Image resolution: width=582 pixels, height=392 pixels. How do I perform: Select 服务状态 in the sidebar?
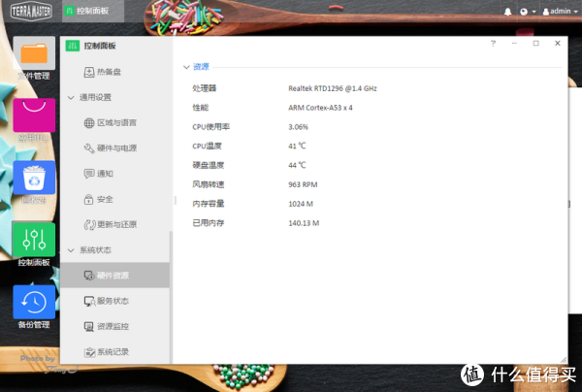click(x=112, y=301)
